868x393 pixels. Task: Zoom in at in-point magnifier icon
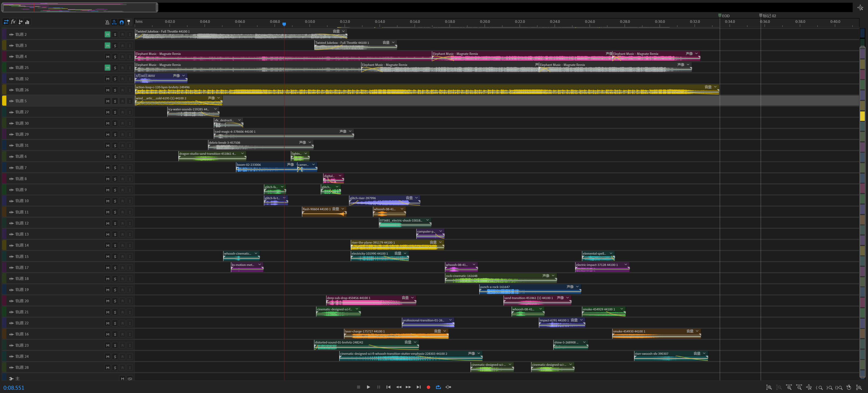tap(819, 387)
